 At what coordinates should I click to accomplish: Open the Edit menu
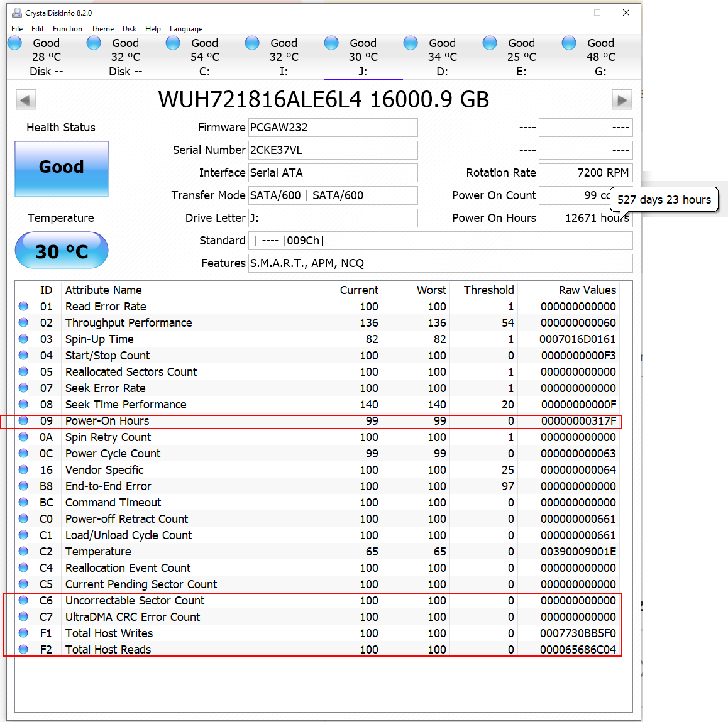[38, 29]
